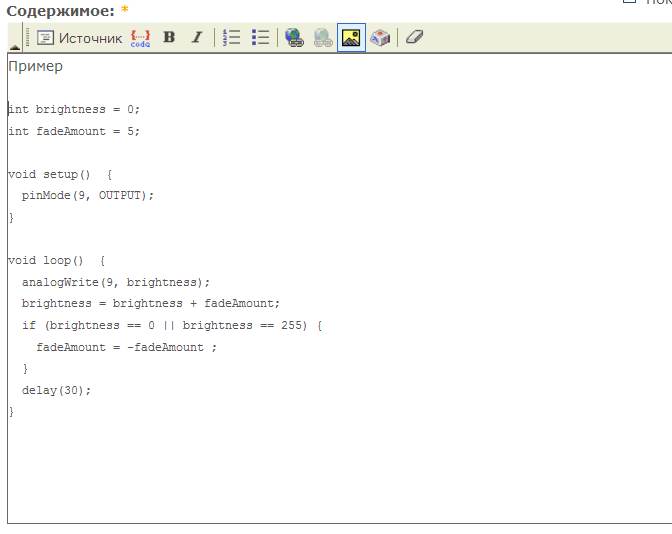Click the 'void setup()' code line
This screenshot has height=534, width=672.
49,175
